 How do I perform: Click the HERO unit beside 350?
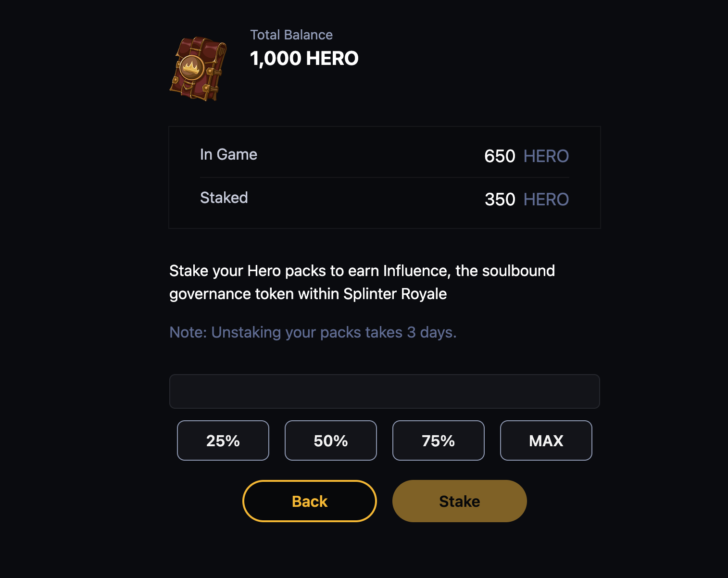[x=546, y=199]
